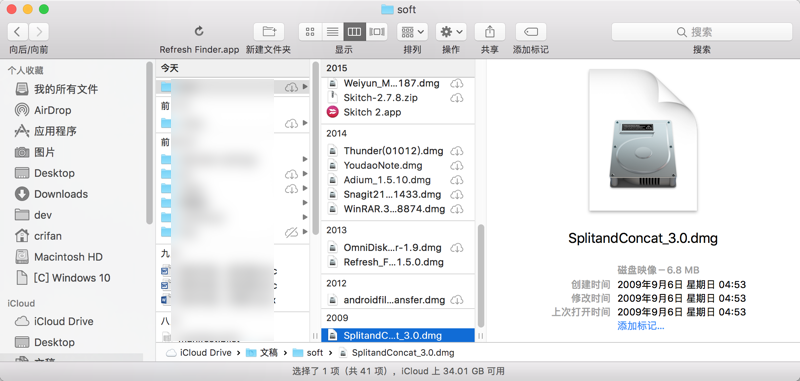The height and width of the screenshot is (381, 800).
Task: Download Skitch-2.7.8.zip via cloud icon
Action: pos(457,97)
